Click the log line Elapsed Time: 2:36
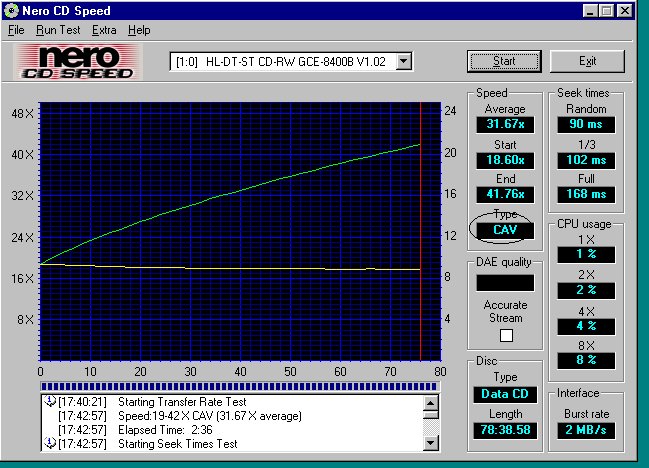This screenshot has height=468, width=649. 165,430
